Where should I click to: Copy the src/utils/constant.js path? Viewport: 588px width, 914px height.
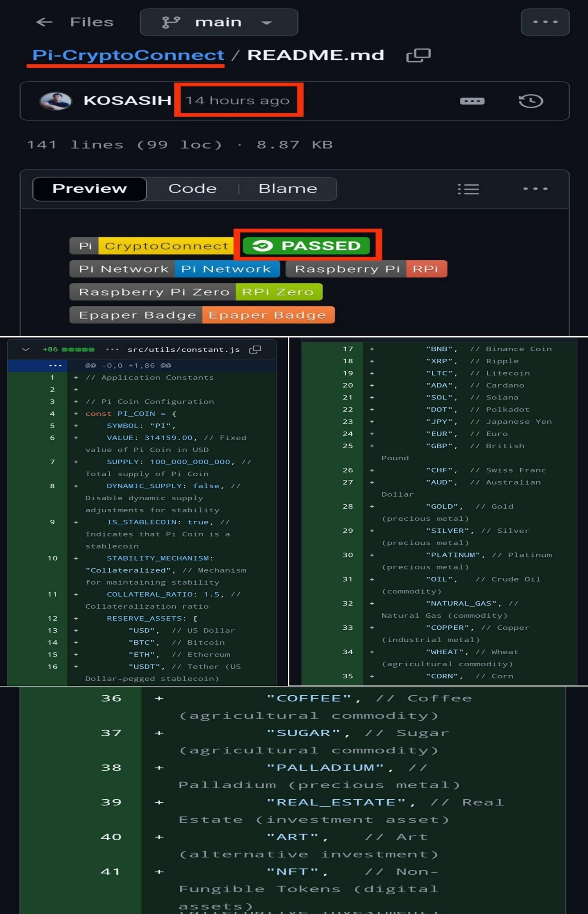coord(255,349)
